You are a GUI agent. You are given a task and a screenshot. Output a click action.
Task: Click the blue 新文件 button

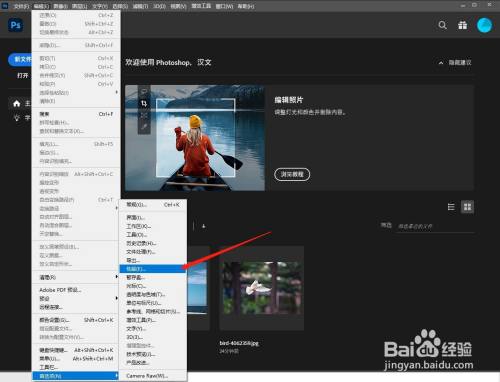20,59
